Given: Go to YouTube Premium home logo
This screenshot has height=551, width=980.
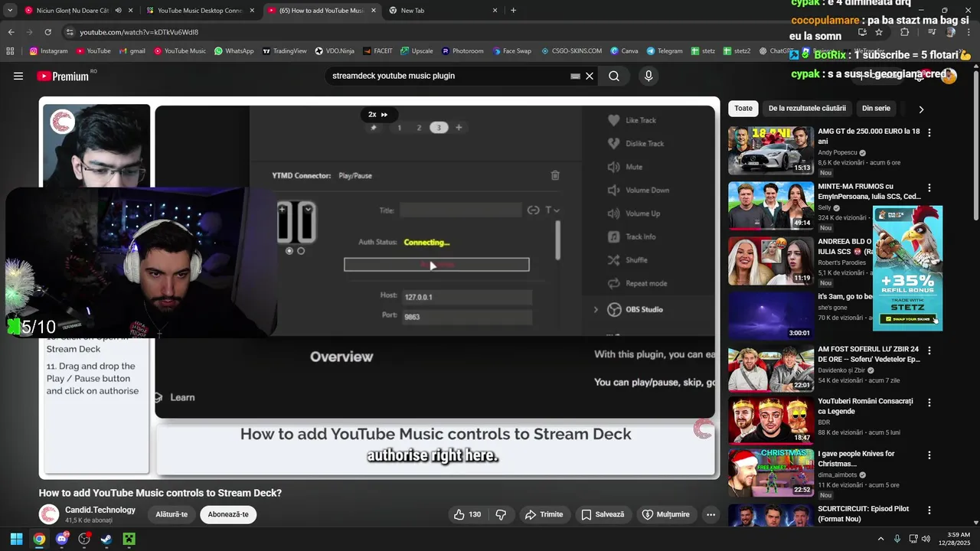Looking at the screenshot, I should (x=63, y=76).
